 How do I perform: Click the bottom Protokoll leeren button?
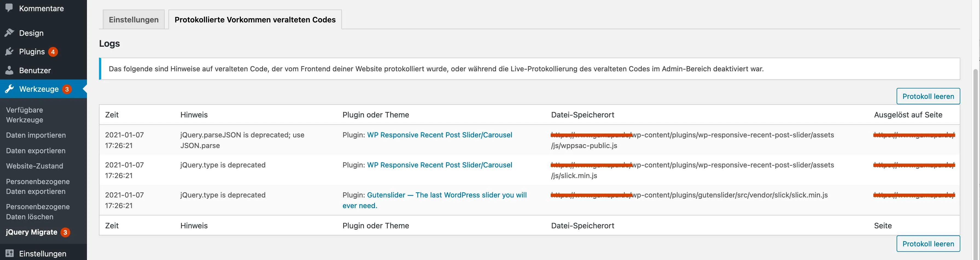coord(928,244)
